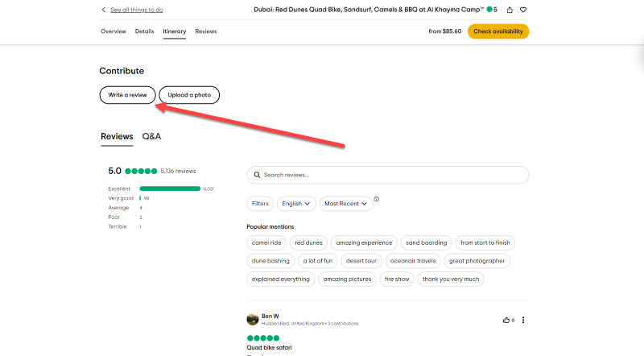Viewport: 644px width, 356px height.
Task: Filter reviews by Excellent rating bar
Action: [170, 188]
